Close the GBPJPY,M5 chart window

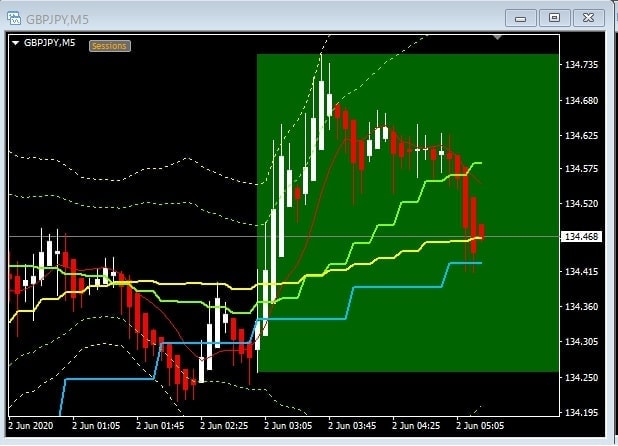pyautogui.click(x=588, y=17)
